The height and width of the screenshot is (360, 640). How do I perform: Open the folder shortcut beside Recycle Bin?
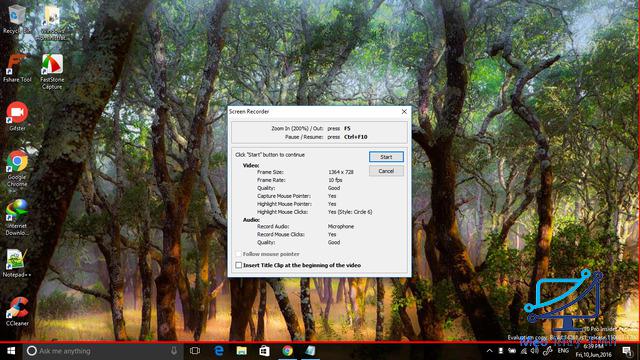coord(52,22)
